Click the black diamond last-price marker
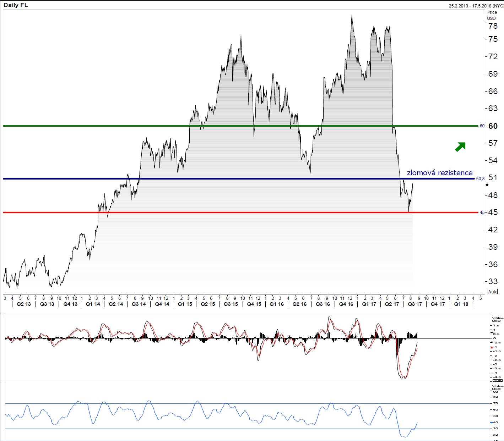The height and width of the screenshot is (441, 504). pyautogui.click(x=487, y=185)
